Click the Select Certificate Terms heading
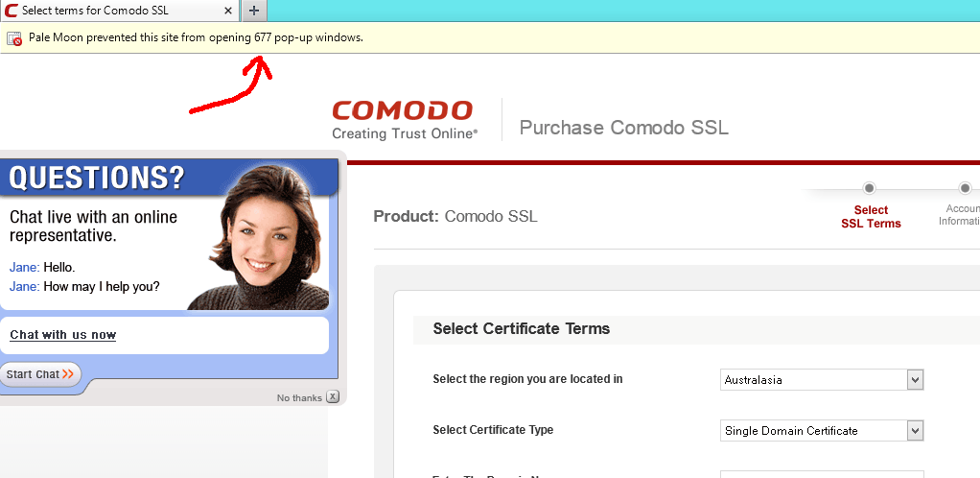The image size is (980, 478). 522,328
